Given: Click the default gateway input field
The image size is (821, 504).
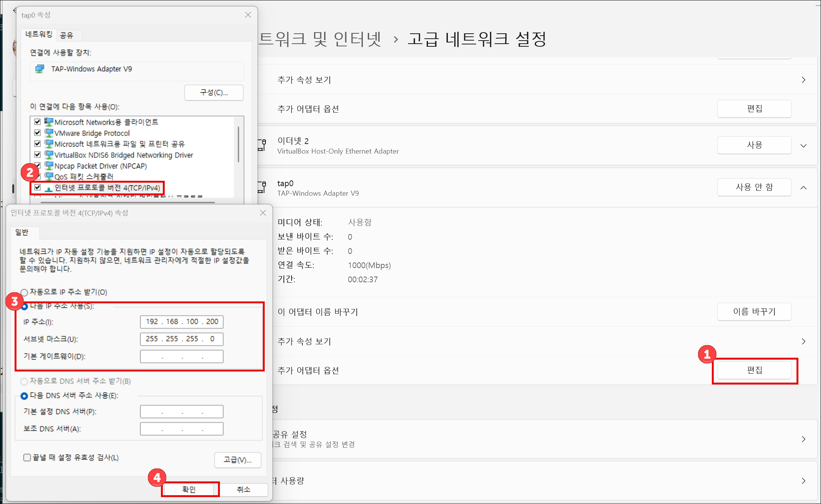Looking at the screenshot, I should coord(182,357).
